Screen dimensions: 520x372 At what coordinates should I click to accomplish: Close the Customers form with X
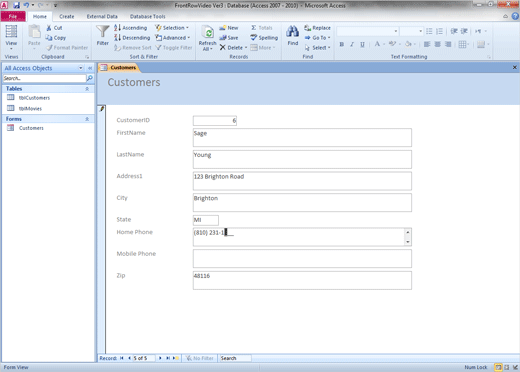pos(515,67)
